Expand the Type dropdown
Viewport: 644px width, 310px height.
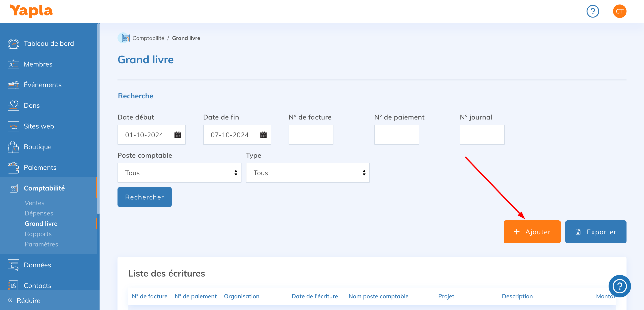tap(307, 173)
